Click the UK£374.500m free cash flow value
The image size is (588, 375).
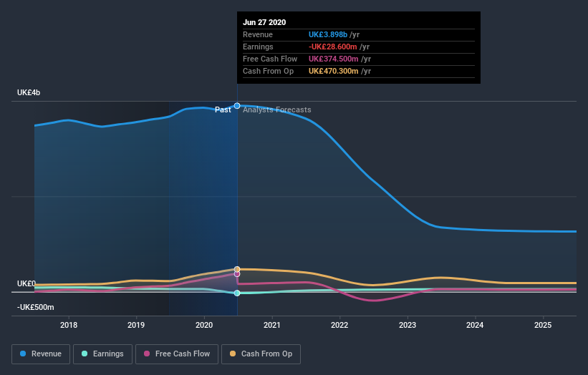point(333,59)
